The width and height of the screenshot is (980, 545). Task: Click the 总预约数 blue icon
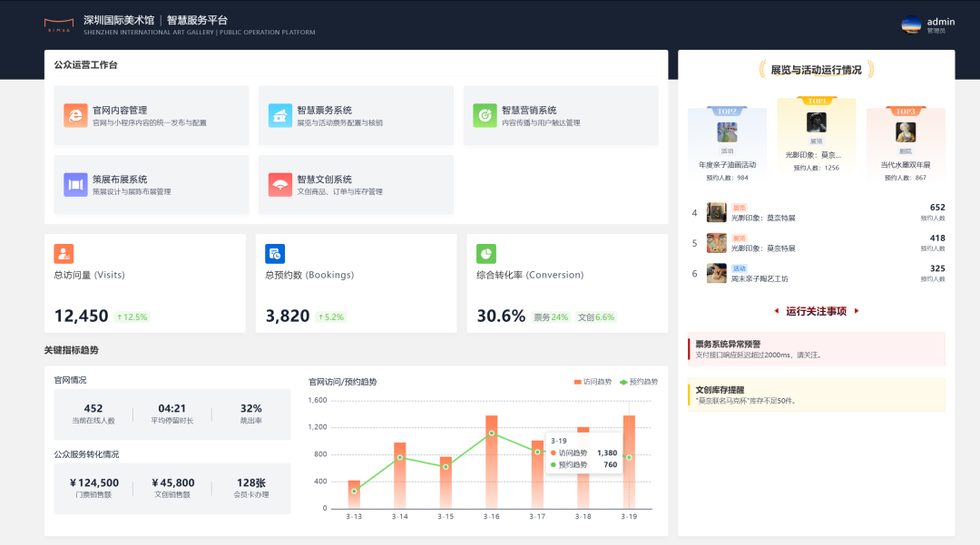[275, 254]
